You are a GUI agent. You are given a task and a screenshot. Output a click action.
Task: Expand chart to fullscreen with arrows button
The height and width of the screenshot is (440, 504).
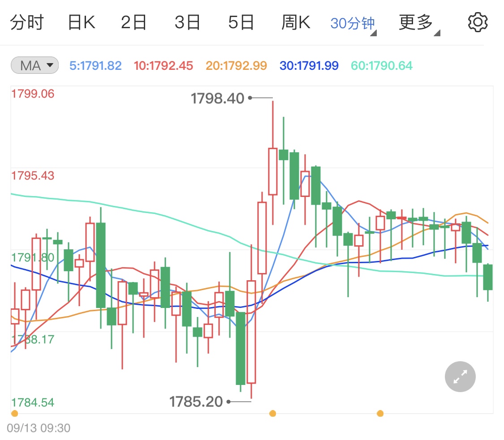tap(460, 377)
